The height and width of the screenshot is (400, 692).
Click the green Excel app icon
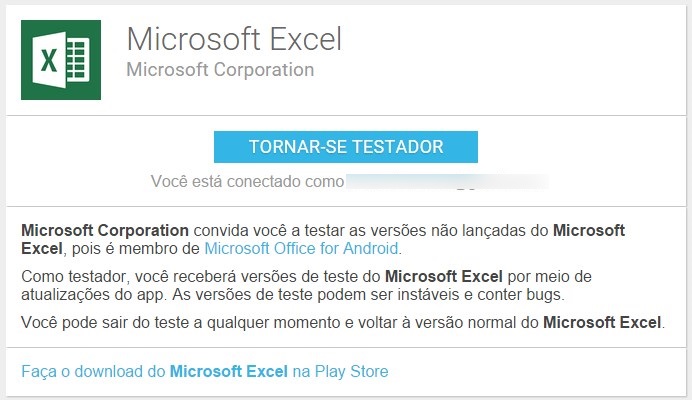pyautogui.click(x=61, y=60)
